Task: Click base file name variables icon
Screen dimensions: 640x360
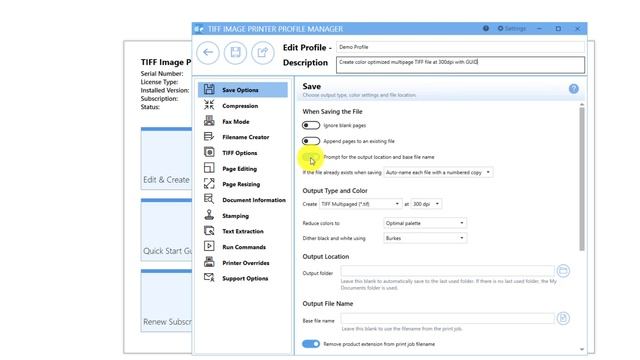Action: [x=563, y=318]
